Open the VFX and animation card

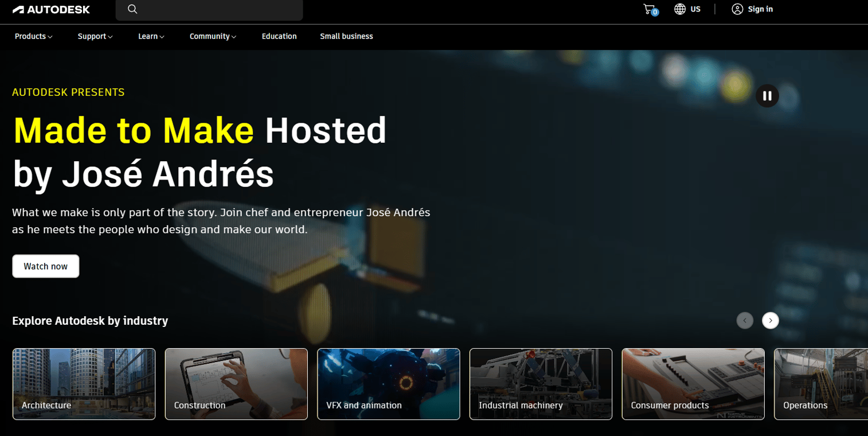pyautogui.click(x=389, y=384)
